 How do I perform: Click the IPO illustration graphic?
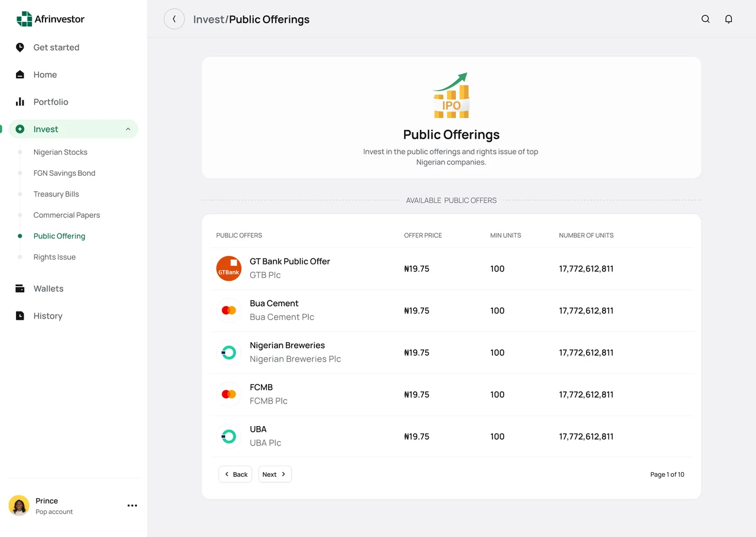(451, 95)
